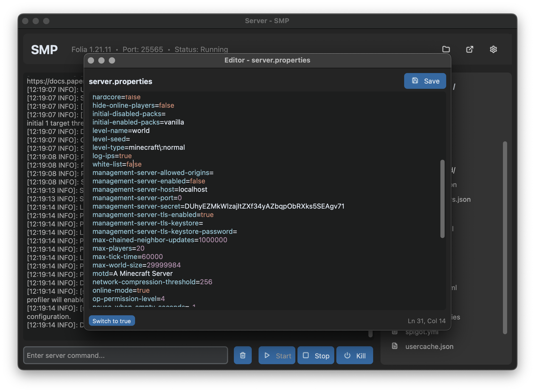Click the max-world-size=29999984 line
535x392 pixels.
(137, 265)
